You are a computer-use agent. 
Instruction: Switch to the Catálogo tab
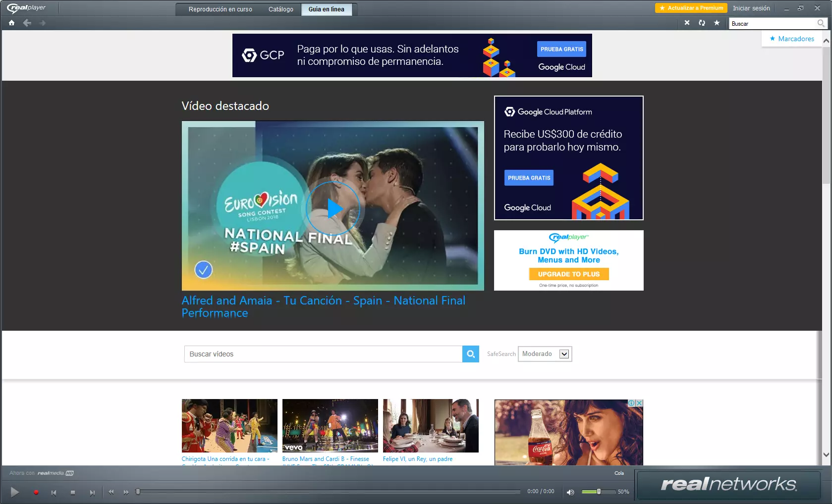pyautogui.click(x=280, y=9)
